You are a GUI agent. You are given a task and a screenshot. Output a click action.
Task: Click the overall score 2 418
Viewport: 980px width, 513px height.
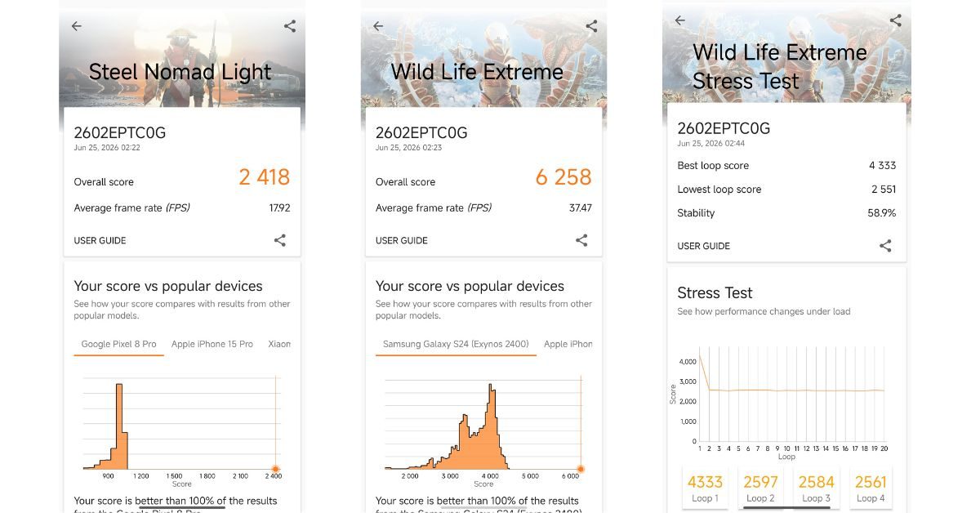click(265, 177)
